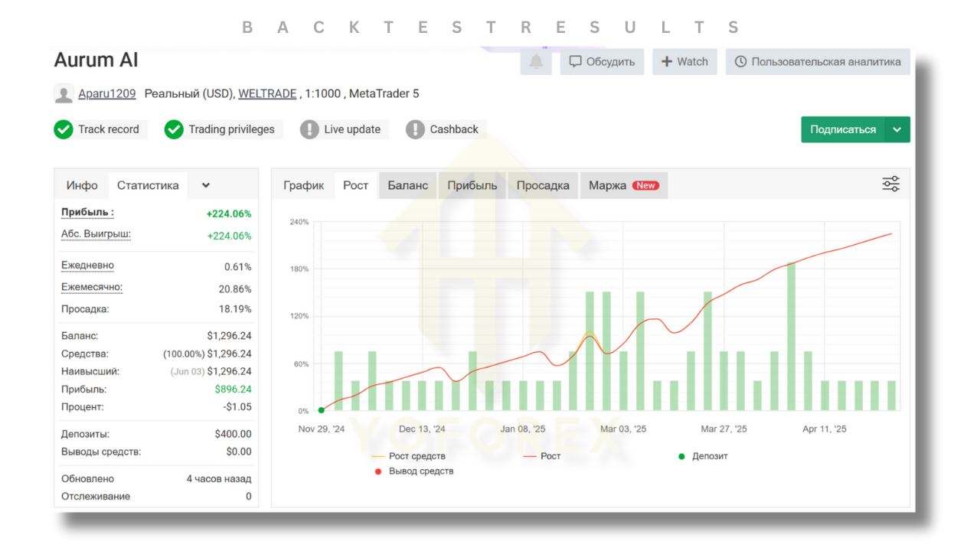Image resolution: width=980 pixels, height=551 pixels.
Task: Toggle the Рост средств legend line
Action: tap(378, 456)
